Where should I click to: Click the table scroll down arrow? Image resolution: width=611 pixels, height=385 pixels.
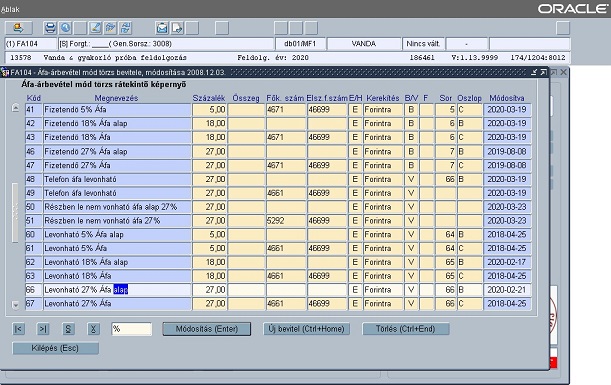point(16,305)
